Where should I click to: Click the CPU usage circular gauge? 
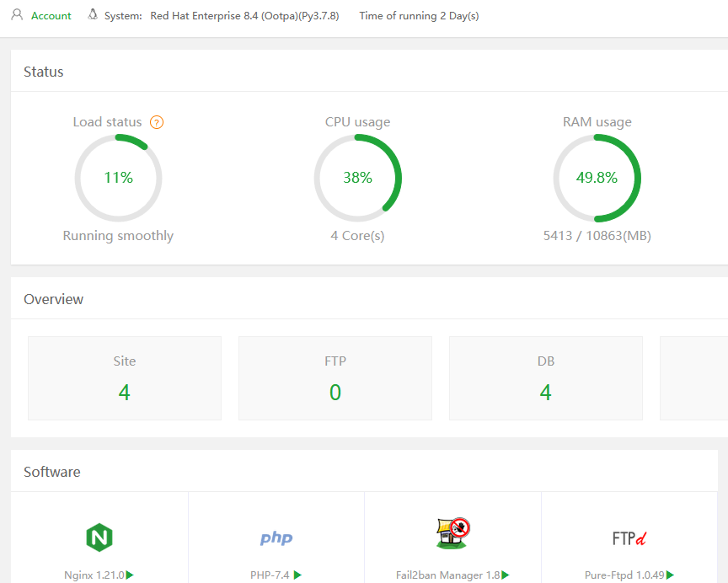click(358, 179)
